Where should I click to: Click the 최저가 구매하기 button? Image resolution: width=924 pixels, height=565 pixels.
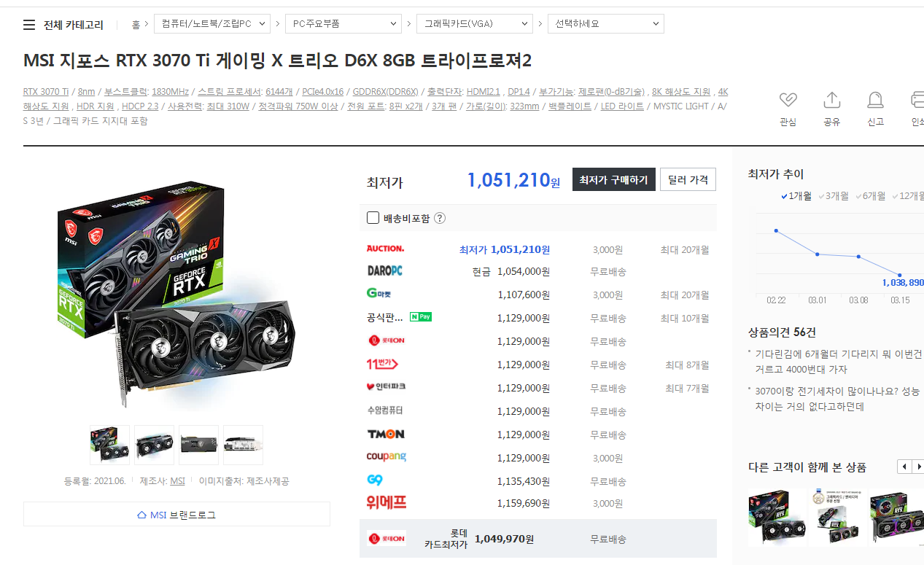pos(613,179)
